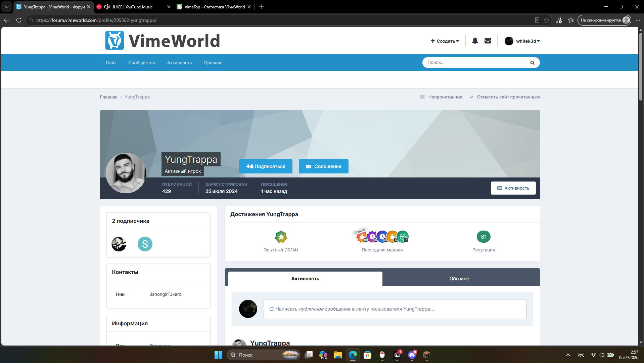Open the media control icon in browser toolbar
The height and width of the screenshot is (363, 644).
pyautogui.click(x=559, y=20)
